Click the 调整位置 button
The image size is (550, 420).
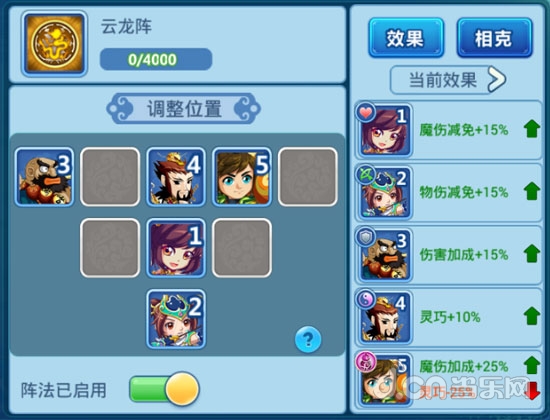[183, 108]
